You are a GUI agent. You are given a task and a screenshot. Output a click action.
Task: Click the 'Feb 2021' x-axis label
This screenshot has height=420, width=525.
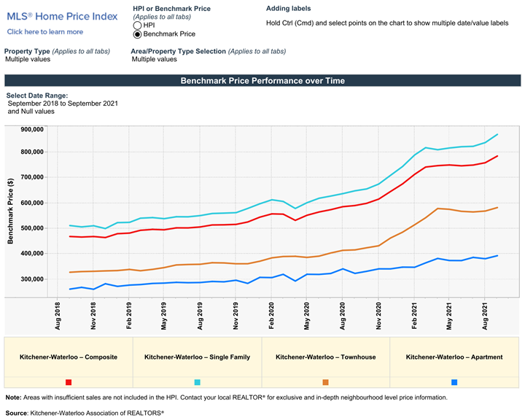414,316
